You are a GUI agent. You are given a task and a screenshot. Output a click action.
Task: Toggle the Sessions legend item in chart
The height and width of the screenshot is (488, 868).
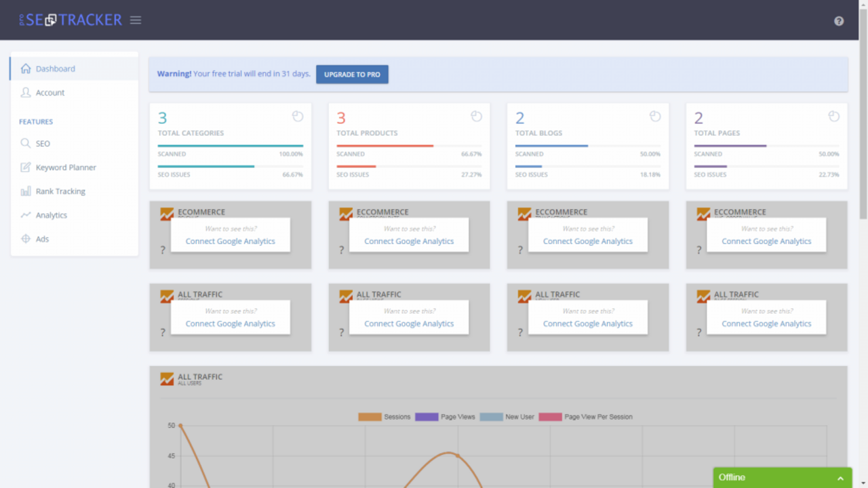click(x=384, y=417)
